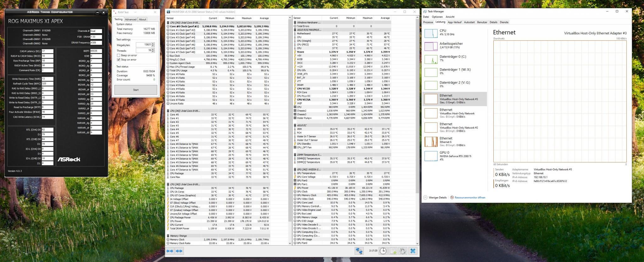Click the RAM Test title bar icon
This screenshot has width=644, height=262.
[115, 12]
